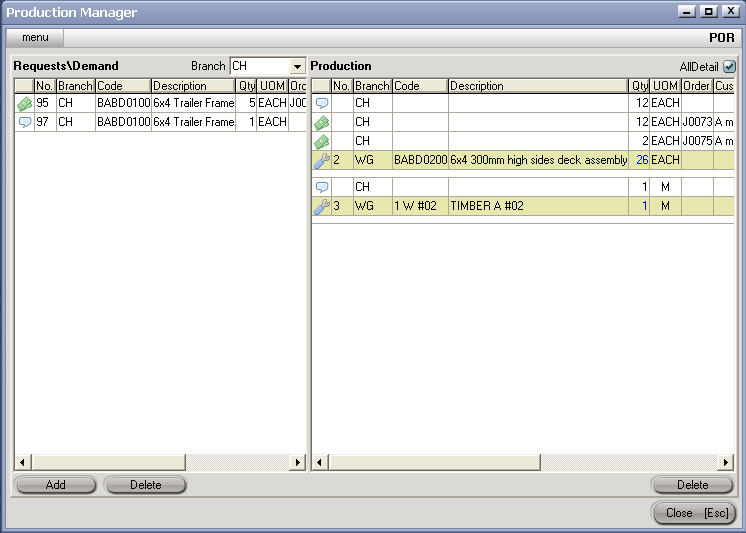Click the speech bubble icon on request 97

coord(24,122)
